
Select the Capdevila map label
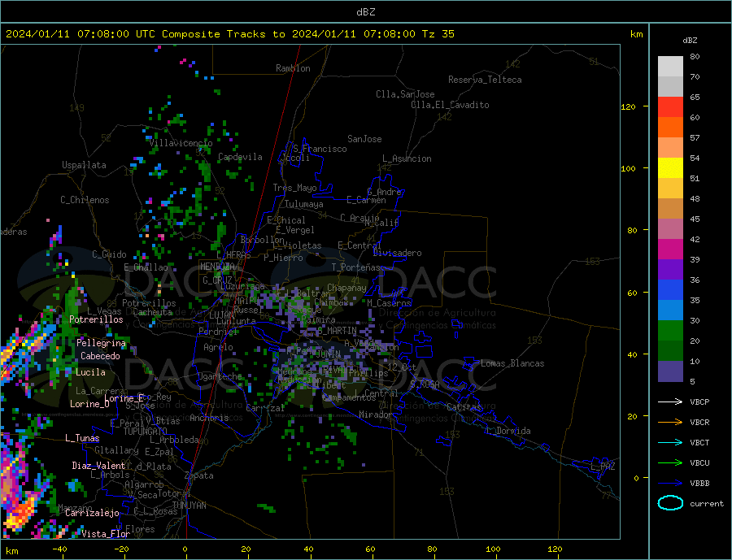pyautogui.click(x=240, y=157)
